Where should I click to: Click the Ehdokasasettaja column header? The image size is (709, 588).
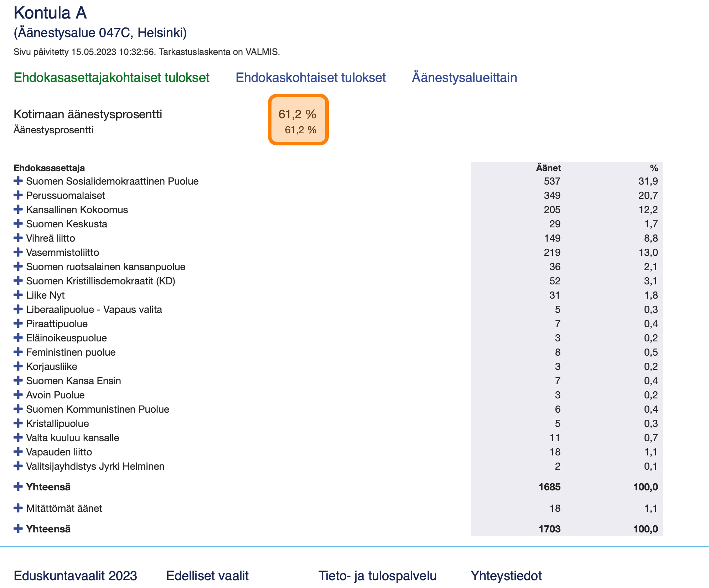(x=49, y=168)
